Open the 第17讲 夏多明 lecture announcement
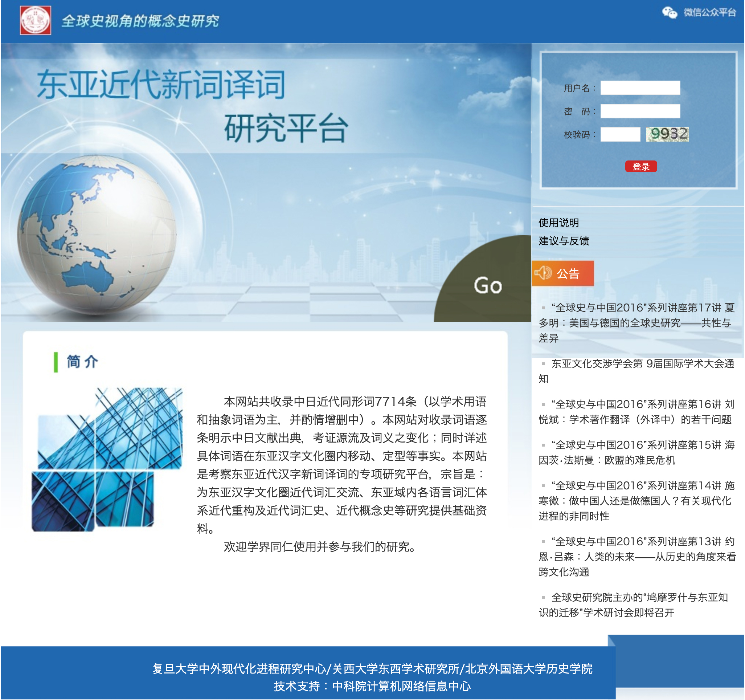745x700 pixels. point(637,323)
